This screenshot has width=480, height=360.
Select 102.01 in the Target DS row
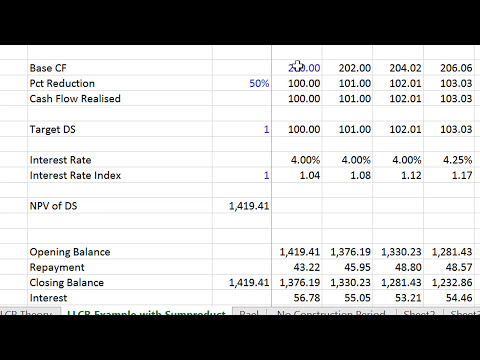[x=398, y=129]
